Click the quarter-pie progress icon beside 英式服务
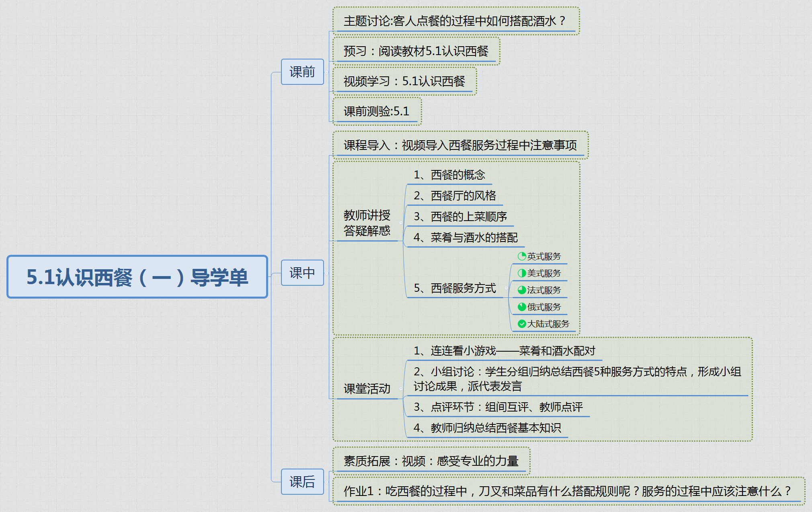Screen dimensions: 812x512 click(521, 256)
